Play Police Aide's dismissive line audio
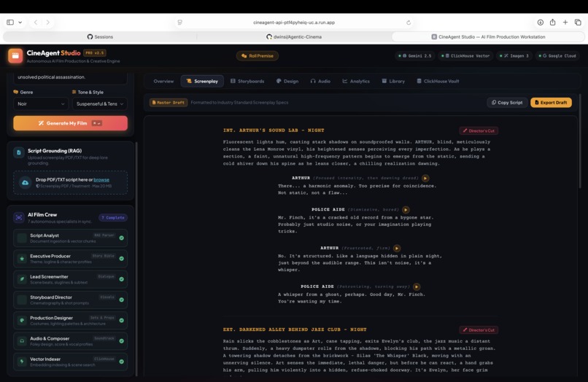 coord(406,210)
